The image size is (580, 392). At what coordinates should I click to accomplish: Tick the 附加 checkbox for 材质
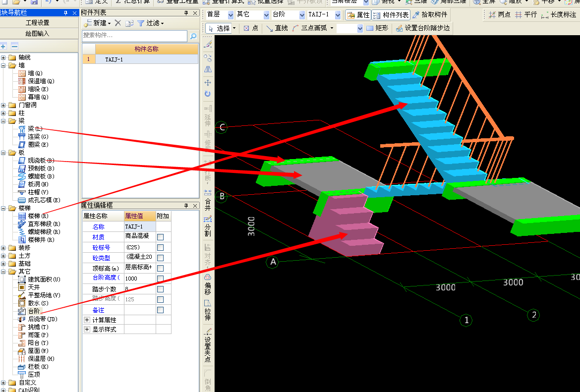click(160, 237)
